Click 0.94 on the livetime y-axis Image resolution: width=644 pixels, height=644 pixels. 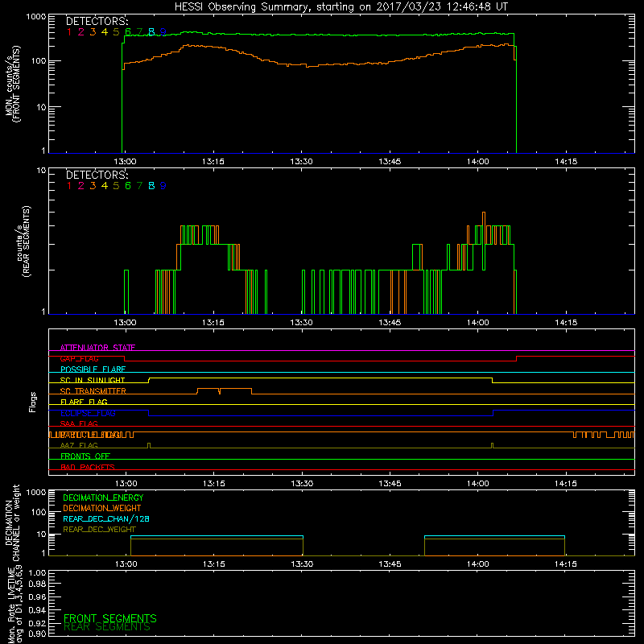click(37, 609)
